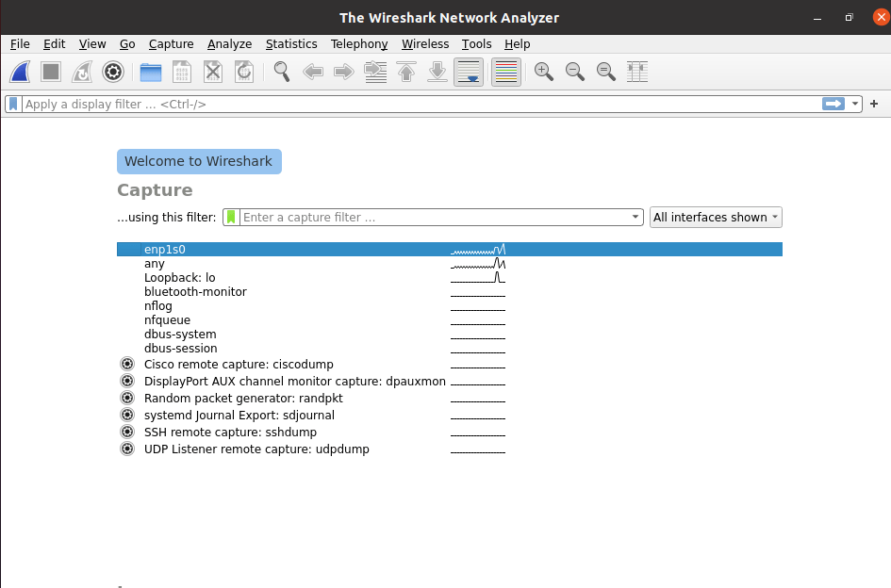The width and height of the screenshot is (891, 588).
Task: Zoom in main window text
Action: coord(544,73)
